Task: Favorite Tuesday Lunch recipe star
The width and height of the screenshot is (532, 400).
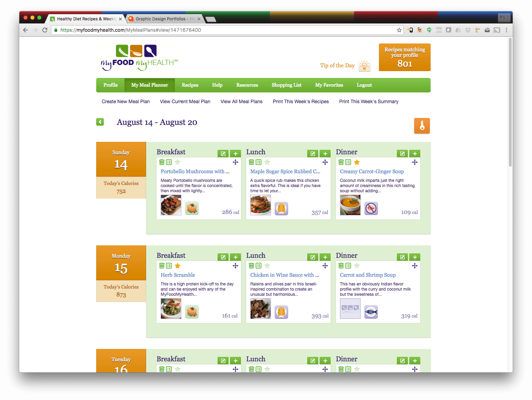Action: pyautogui.click(x=267, y=369)
